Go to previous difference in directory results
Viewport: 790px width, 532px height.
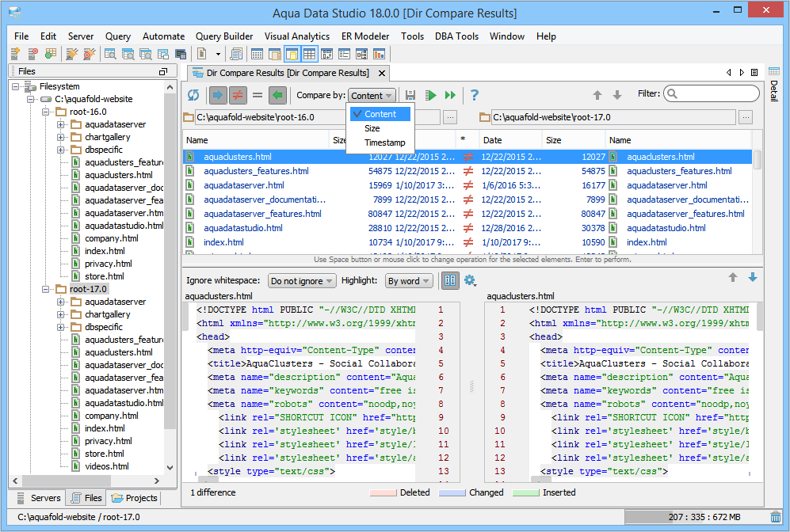tap(597, 95)
